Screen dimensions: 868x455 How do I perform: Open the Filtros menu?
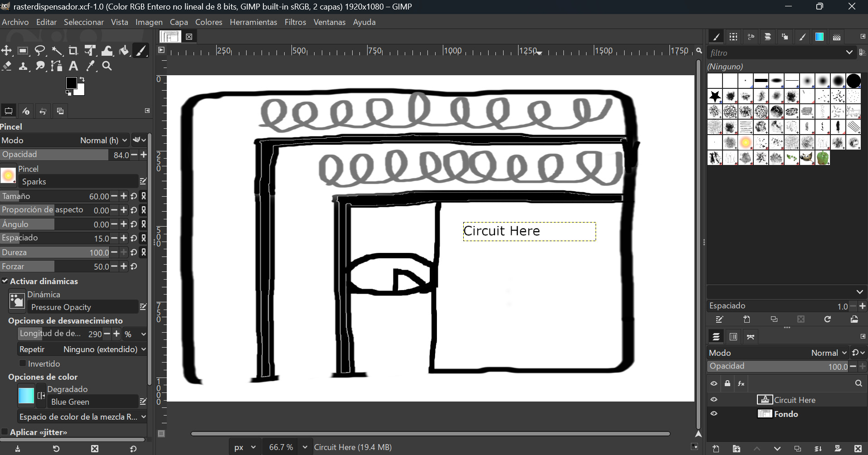[295, 22]
